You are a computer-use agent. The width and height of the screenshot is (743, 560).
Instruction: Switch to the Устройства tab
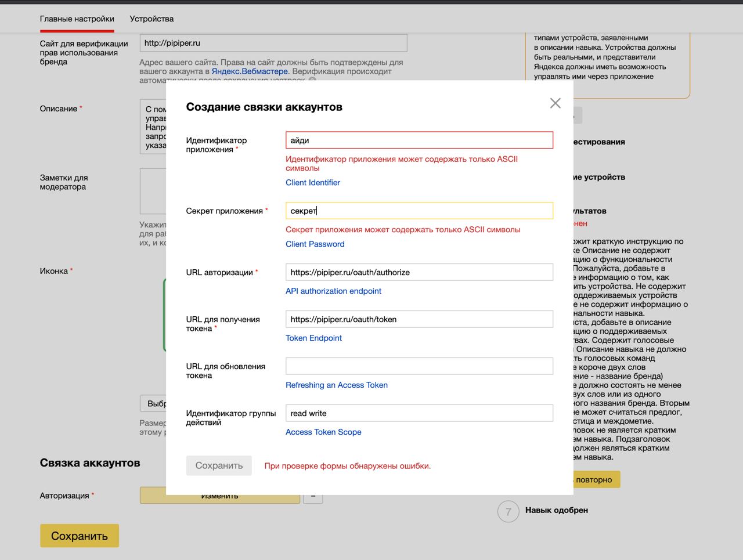pyautogui.click(x=152, y=19)
